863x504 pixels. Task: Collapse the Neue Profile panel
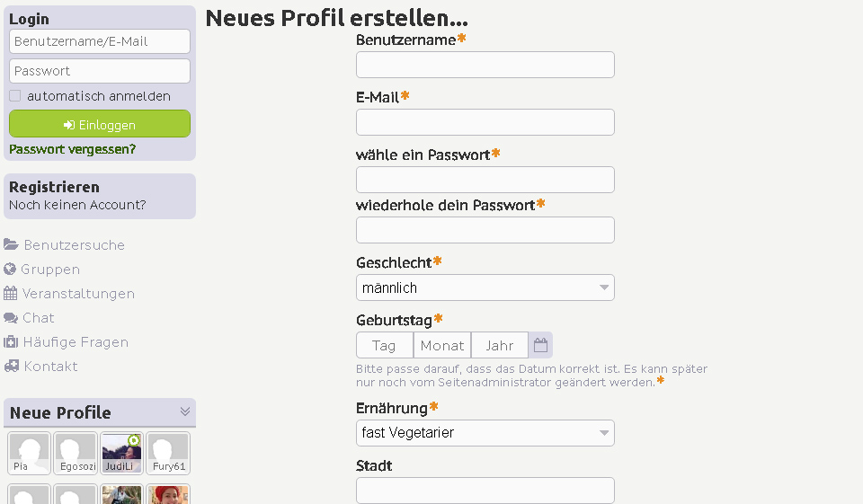click(185, 411)
